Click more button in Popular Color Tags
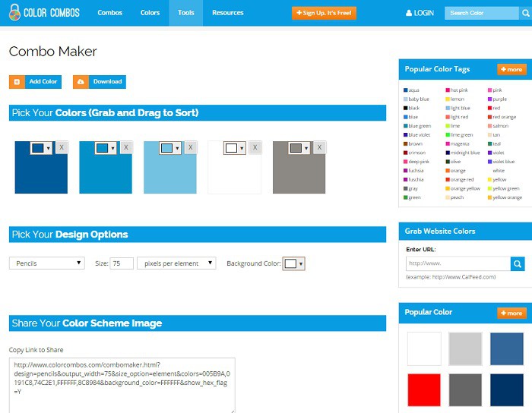This screenshot has width=532, height=413. [x=511, y=69]
